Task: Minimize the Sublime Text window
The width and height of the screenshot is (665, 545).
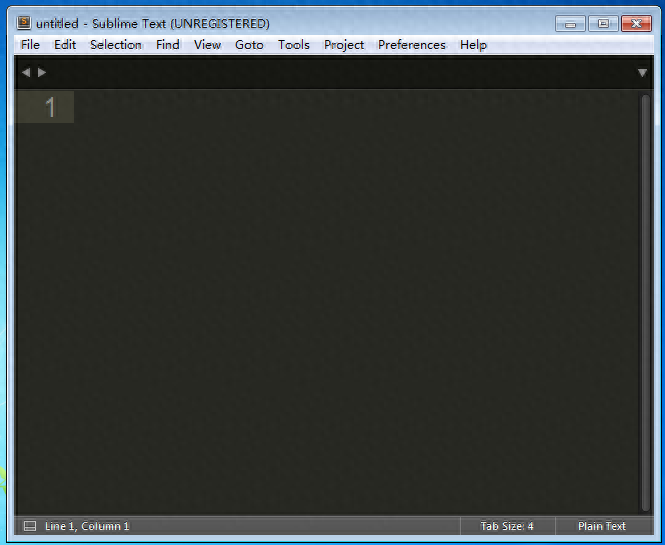Action: point(570,24)
